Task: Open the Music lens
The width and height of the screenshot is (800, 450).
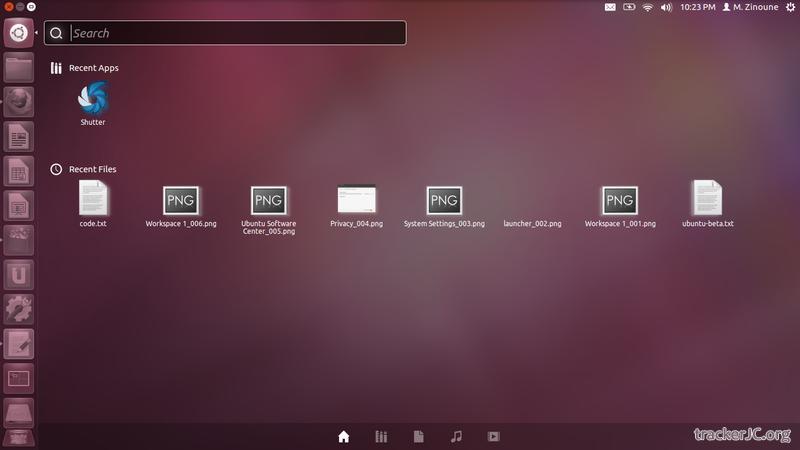Action: (456, 437)
